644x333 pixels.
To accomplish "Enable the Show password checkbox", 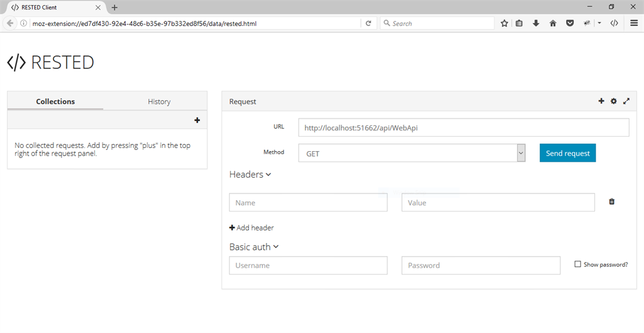I will click(578, 264).
